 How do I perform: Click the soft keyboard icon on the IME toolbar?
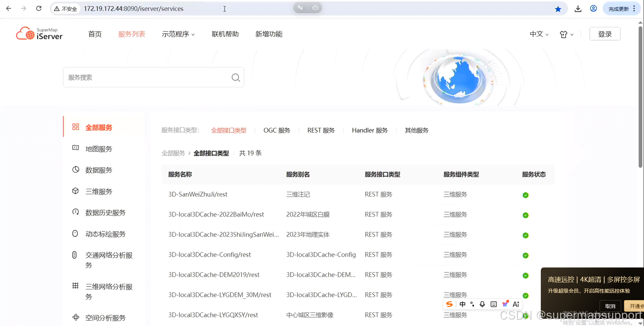pos(494,304)
